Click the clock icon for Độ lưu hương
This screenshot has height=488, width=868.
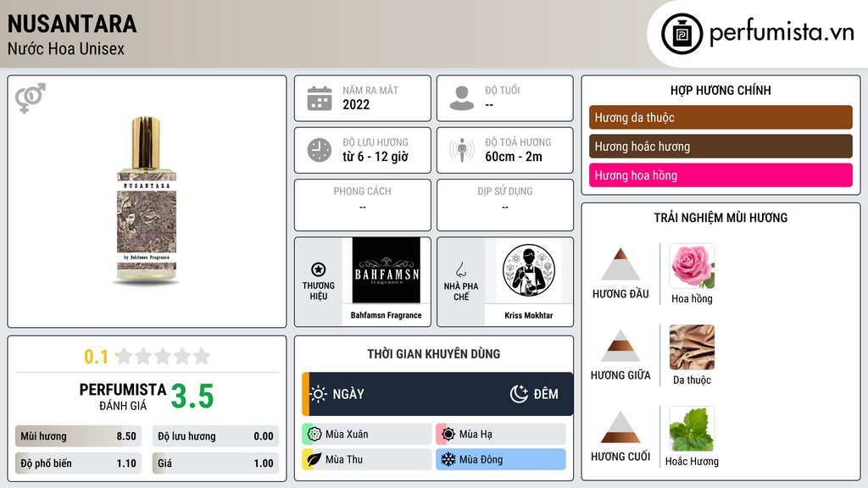(x=320, y=150)
